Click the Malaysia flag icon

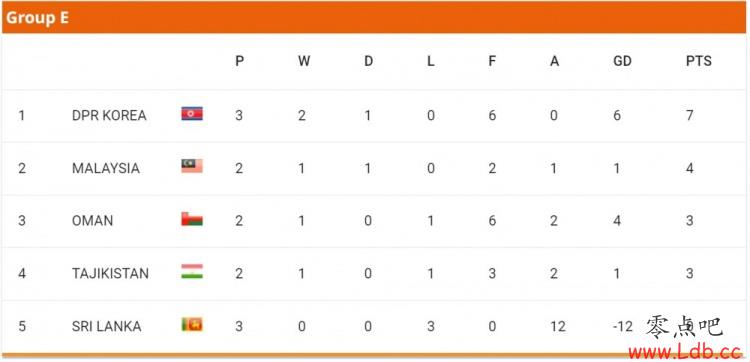pyautogui.click(x=192, y=166)
